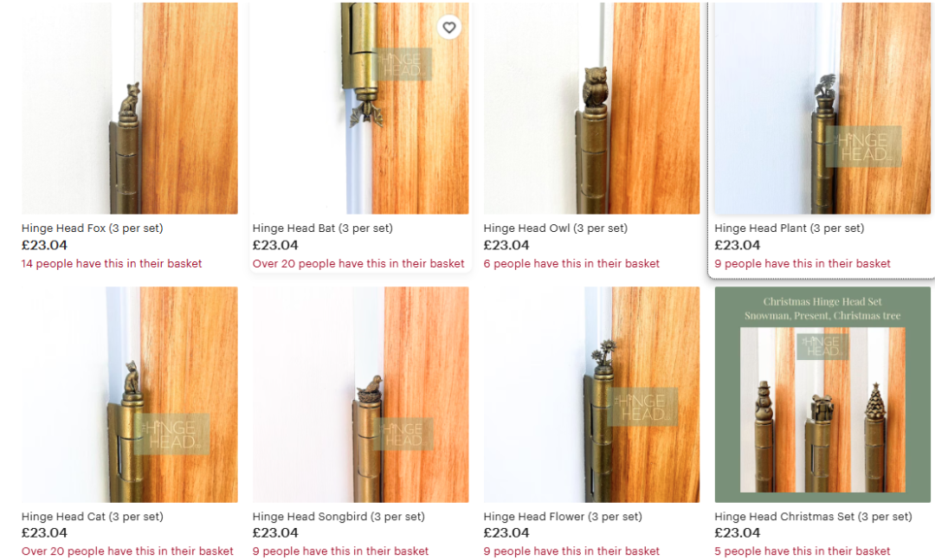Click the 'Hinge Head Fox (3 per set)' title
Viewport: 935px width, 560px height.
tap(93, 228)
